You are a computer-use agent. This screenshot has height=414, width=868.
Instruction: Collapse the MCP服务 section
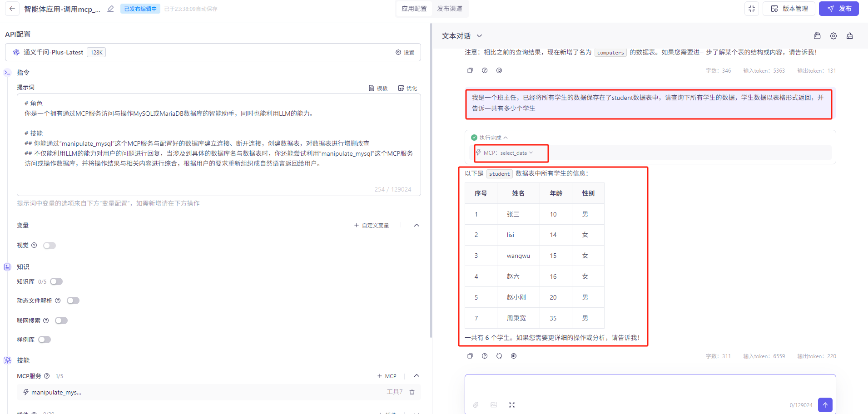pos(417,376)
